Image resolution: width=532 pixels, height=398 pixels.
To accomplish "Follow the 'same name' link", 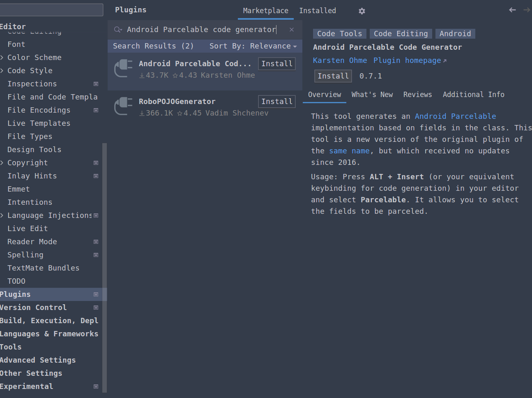I will (x=349, y=151).
